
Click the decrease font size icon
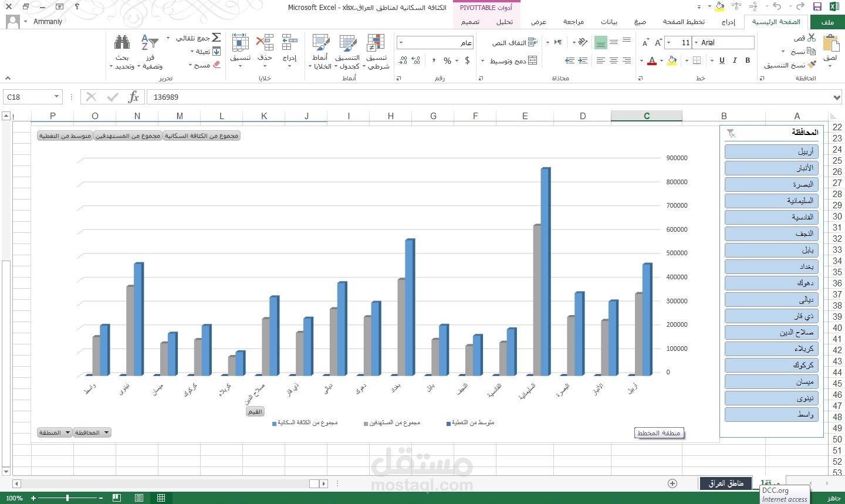click(645, 42)
